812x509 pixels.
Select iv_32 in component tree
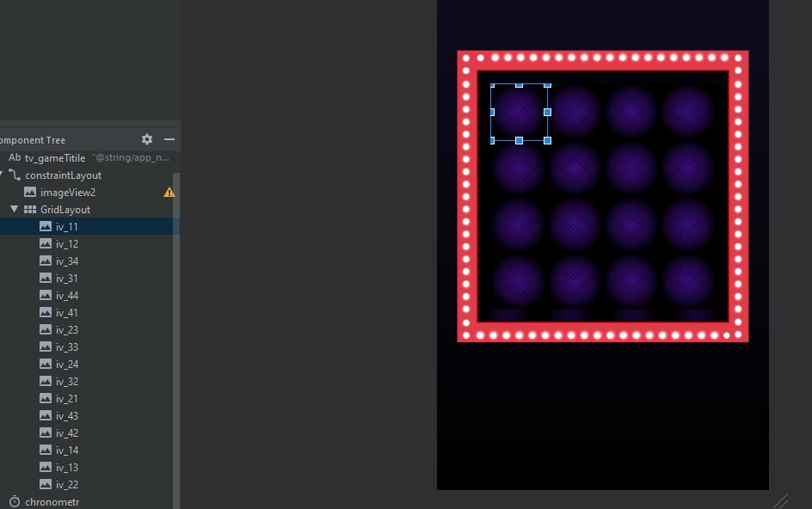(67, 381)
